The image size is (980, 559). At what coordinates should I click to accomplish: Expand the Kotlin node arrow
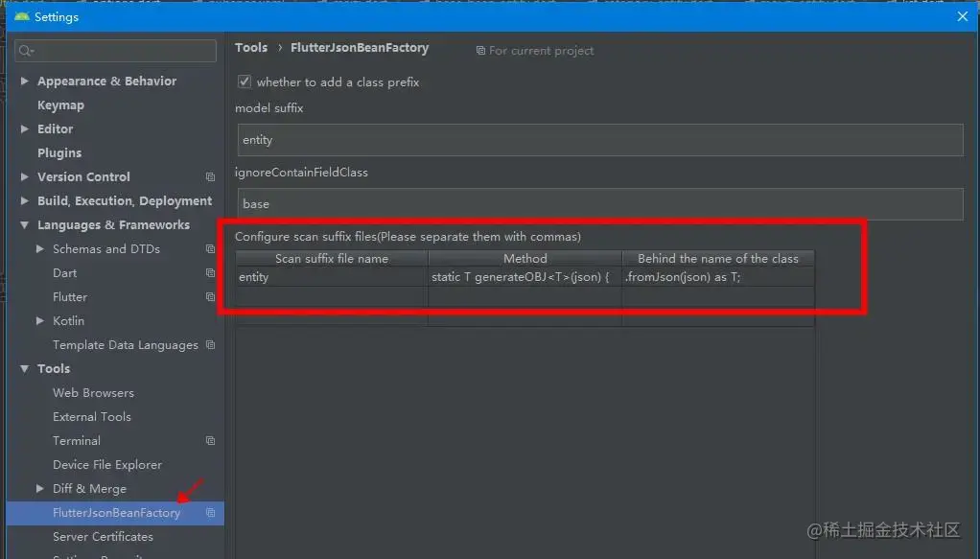click(40, 321)
